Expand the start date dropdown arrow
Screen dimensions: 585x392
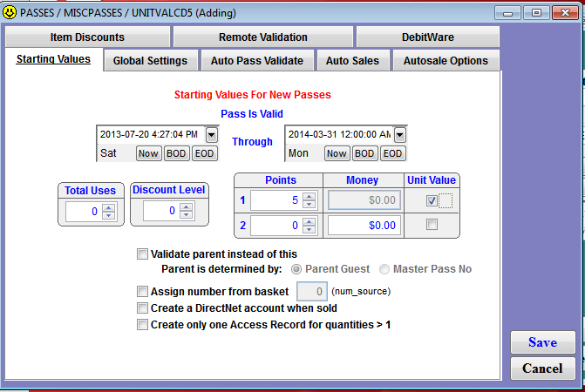point(212,134)
